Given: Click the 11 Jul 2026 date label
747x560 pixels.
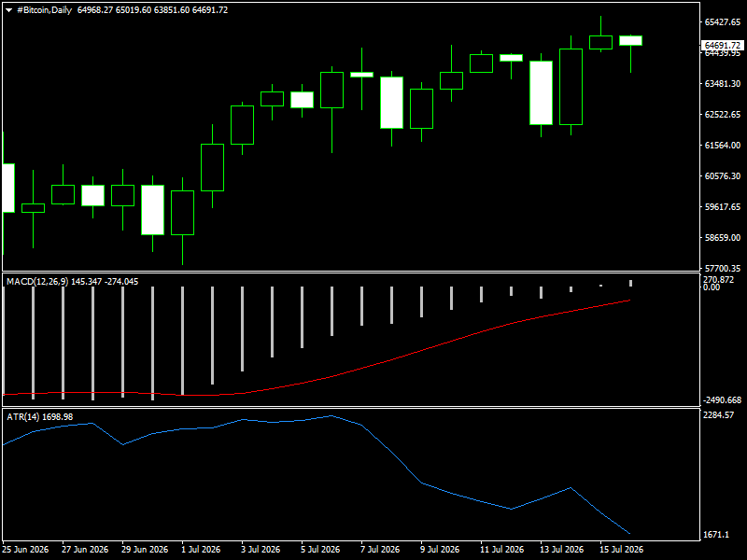Looking at the screenshot, I should [501, 549].
